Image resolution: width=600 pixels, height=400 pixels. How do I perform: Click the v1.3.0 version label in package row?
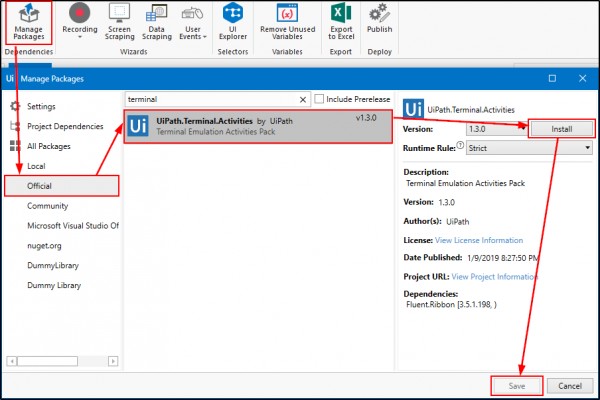[x=366, y=118]
